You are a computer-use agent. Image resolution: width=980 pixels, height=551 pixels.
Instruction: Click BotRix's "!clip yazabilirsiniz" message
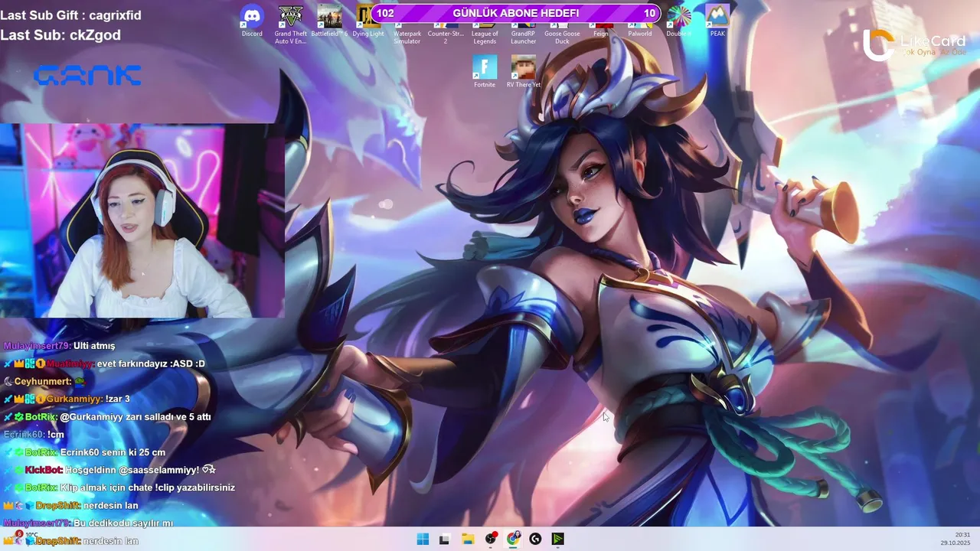click(x=119, y=487)
